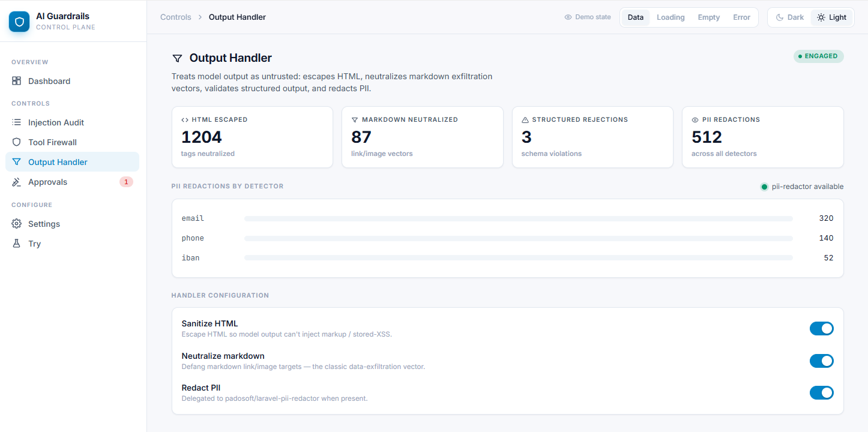Click the 'link/image vectors' caption
Viewport: 868px width, 432px height.
[x=382, y=154]
